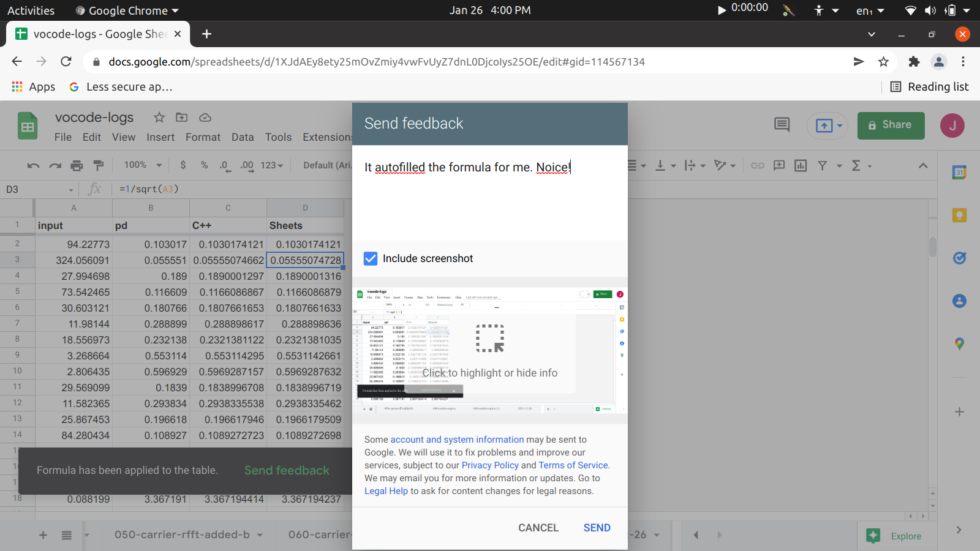Uncheck Include screenshot checkbox
The height and width of the screenshot is (551, 980).
371,258
